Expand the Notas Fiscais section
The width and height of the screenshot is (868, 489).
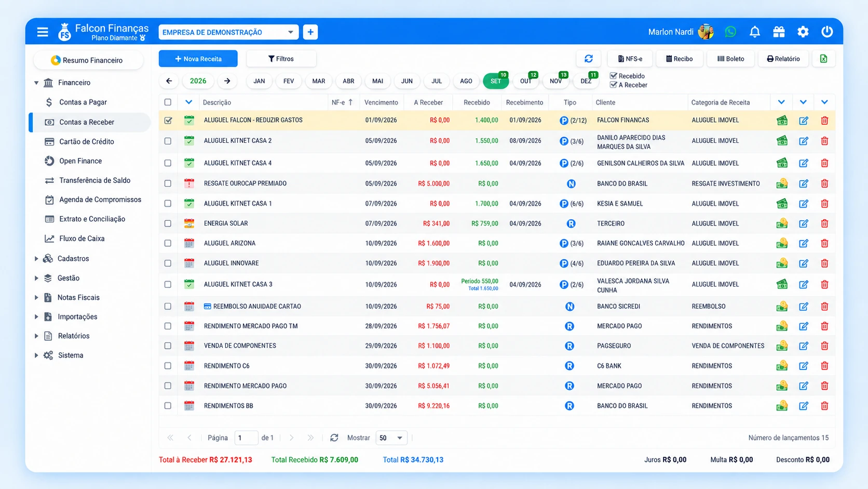36,298
